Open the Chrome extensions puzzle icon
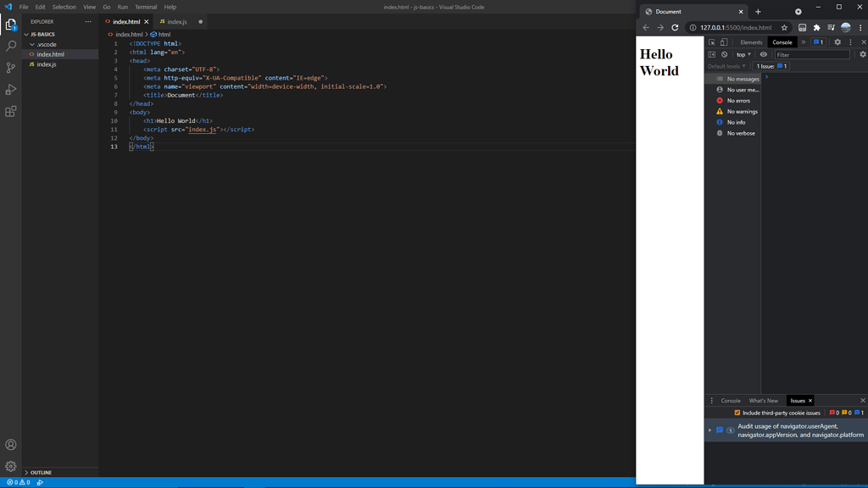868x488 pixels. point(816,28)
